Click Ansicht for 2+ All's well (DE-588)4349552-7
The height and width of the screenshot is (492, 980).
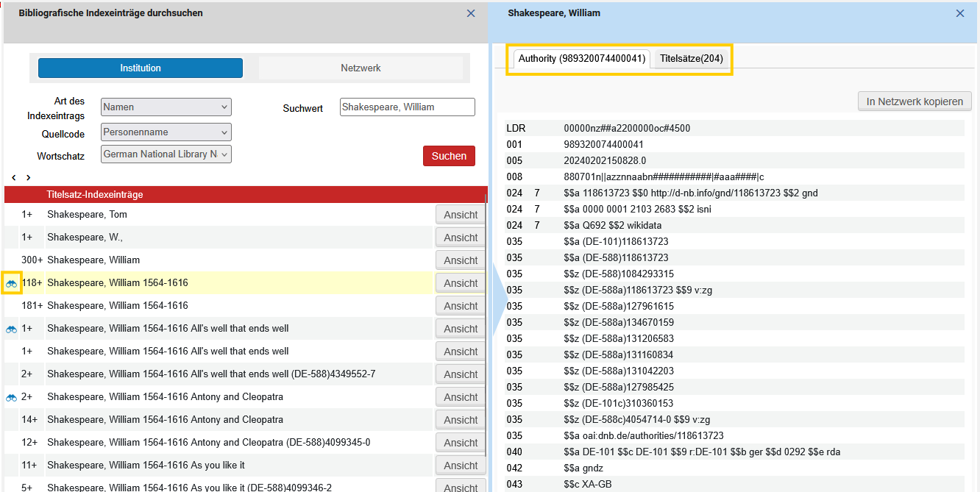click(461, 374)
